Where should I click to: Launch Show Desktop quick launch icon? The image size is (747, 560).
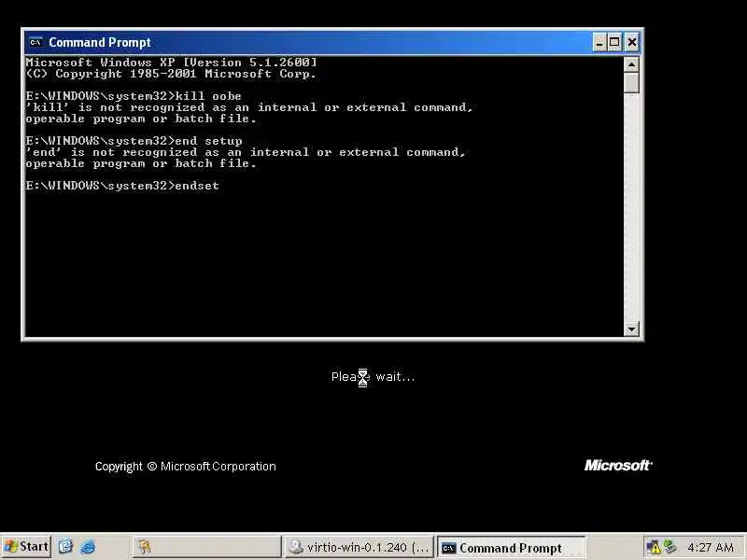pyautogui.click(x=65, y=547)
